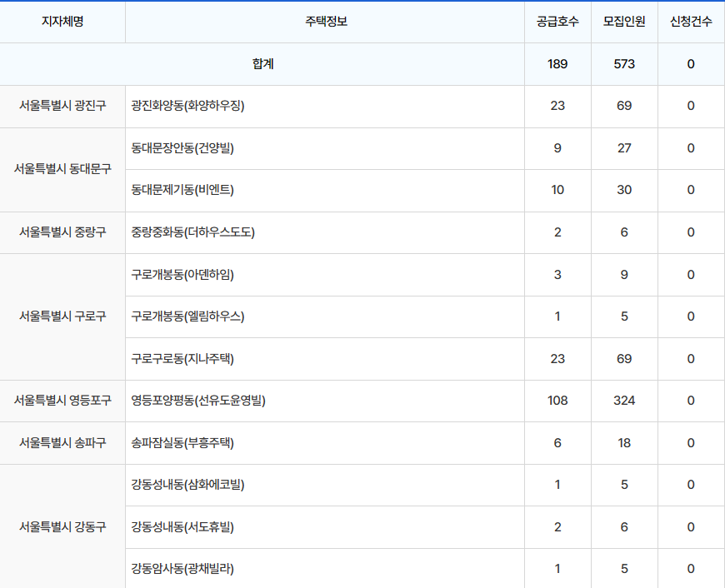Select 구로개봉동(엘림하우스) housing entry
Screen dimensions: 725x588
(187, 316)
